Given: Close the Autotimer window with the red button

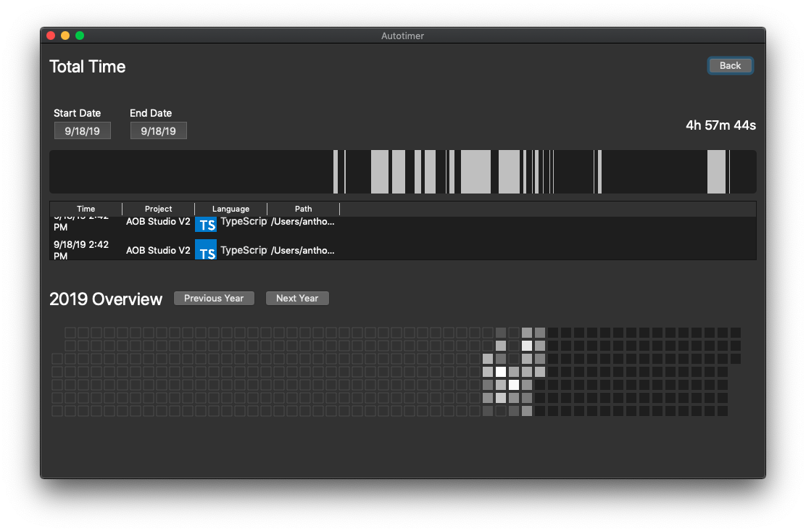Looking at the screenshot, I should 51,36.
